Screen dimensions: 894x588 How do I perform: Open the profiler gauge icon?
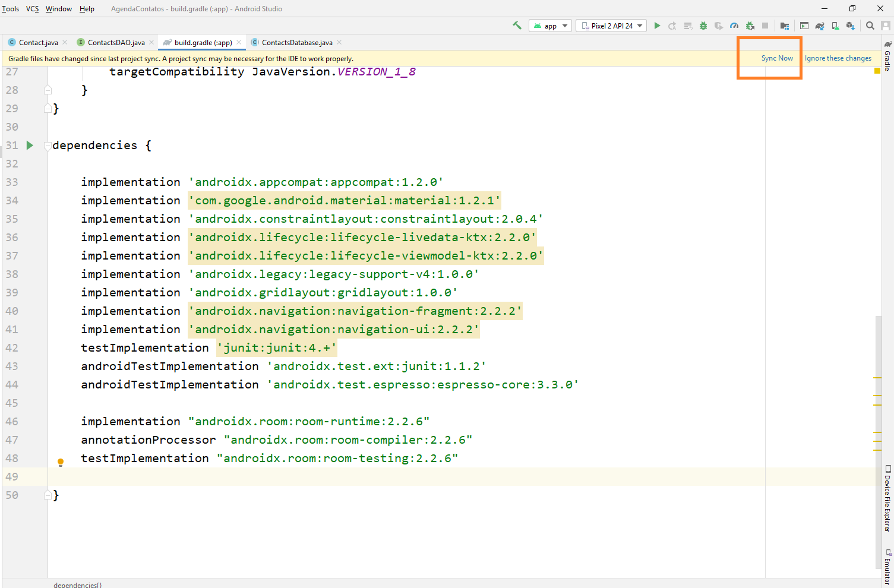(x=734, y=26)
